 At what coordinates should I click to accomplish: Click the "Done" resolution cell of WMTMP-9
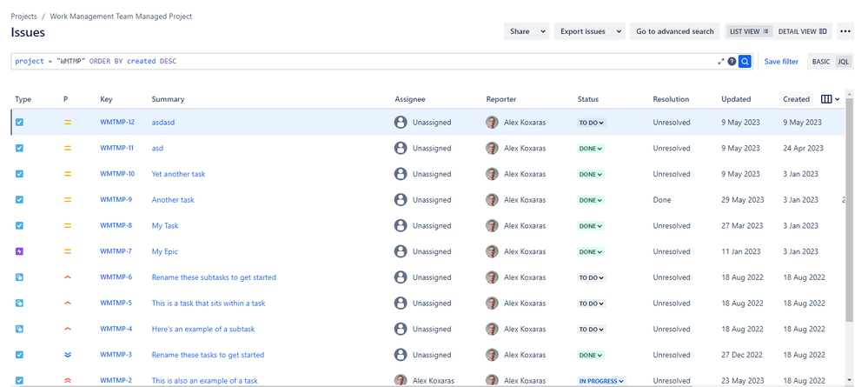(x=661, y=200)
